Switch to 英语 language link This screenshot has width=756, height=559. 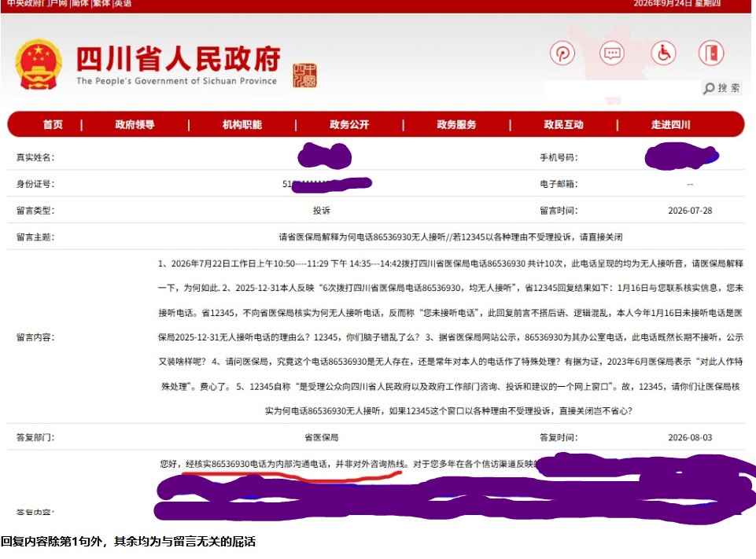[123, 3]
